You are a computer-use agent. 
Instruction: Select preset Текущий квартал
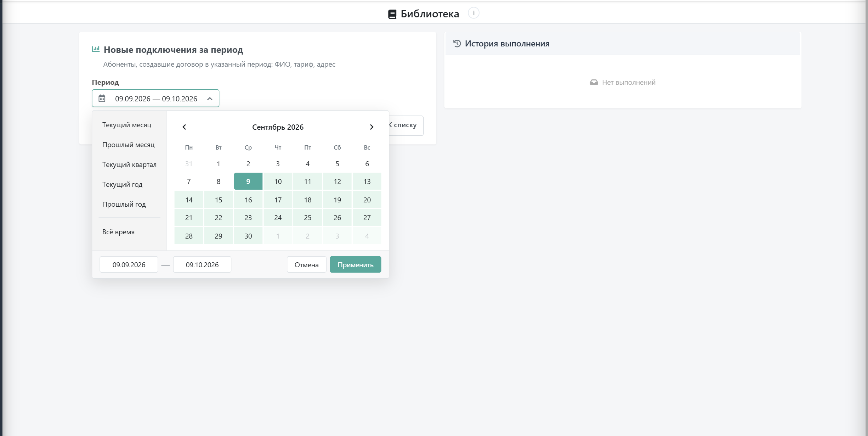(x=129, y=164)
